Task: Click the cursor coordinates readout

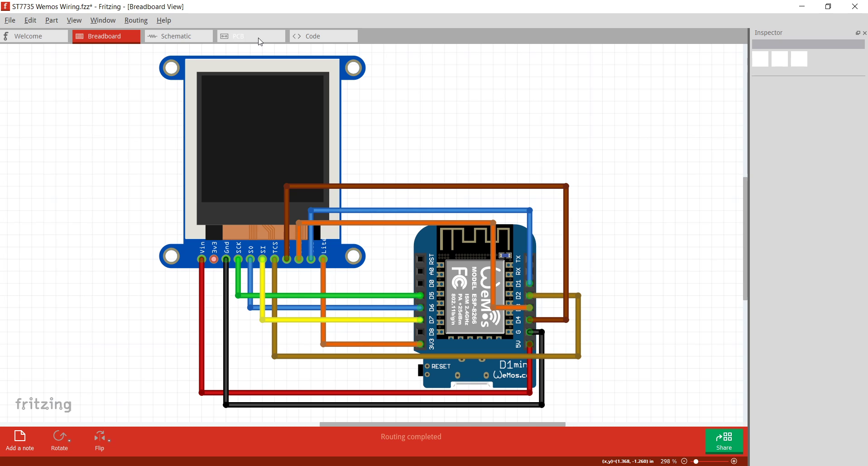Action: [628, 461]
